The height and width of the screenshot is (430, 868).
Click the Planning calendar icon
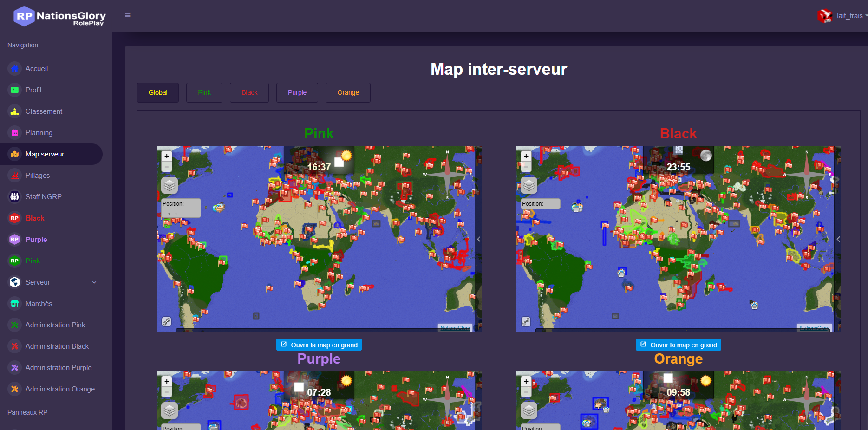15,133
